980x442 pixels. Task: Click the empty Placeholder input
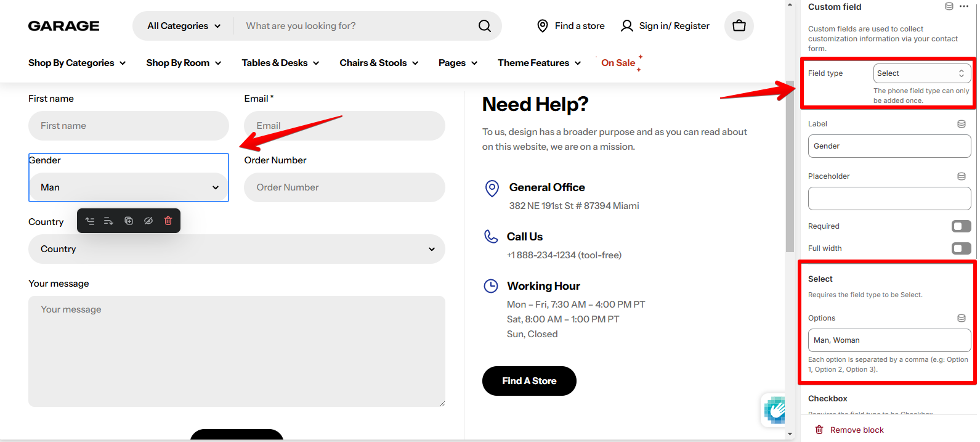[889, 198]
